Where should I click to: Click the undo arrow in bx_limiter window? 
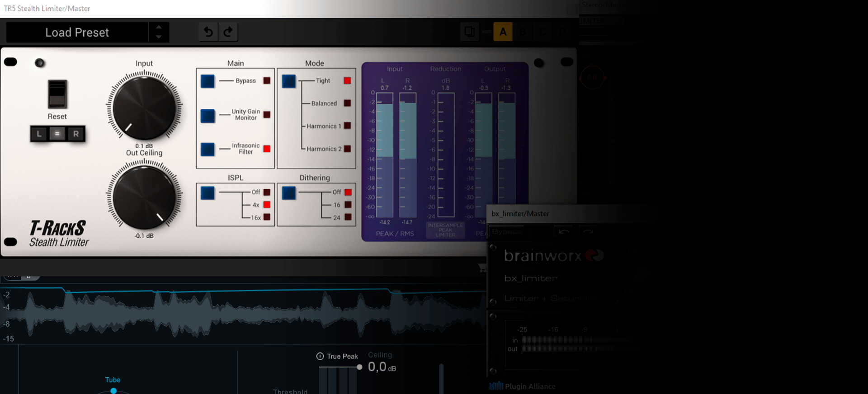point(564,231)
